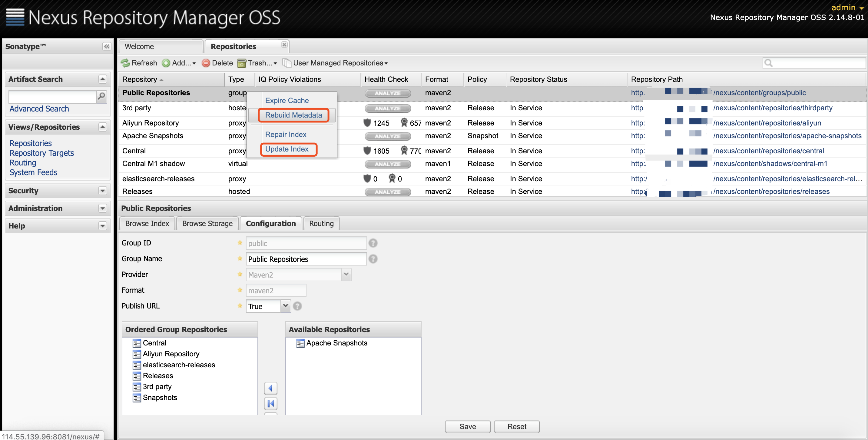Open the Central repository path link
This screenshot has height=440, width=868.
[x=727, y=151]
